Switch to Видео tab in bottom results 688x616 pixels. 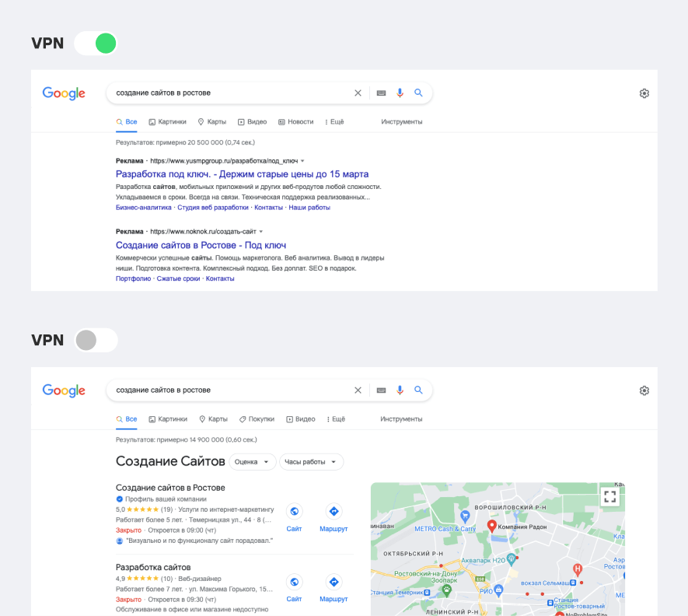(x=301, y=419)
